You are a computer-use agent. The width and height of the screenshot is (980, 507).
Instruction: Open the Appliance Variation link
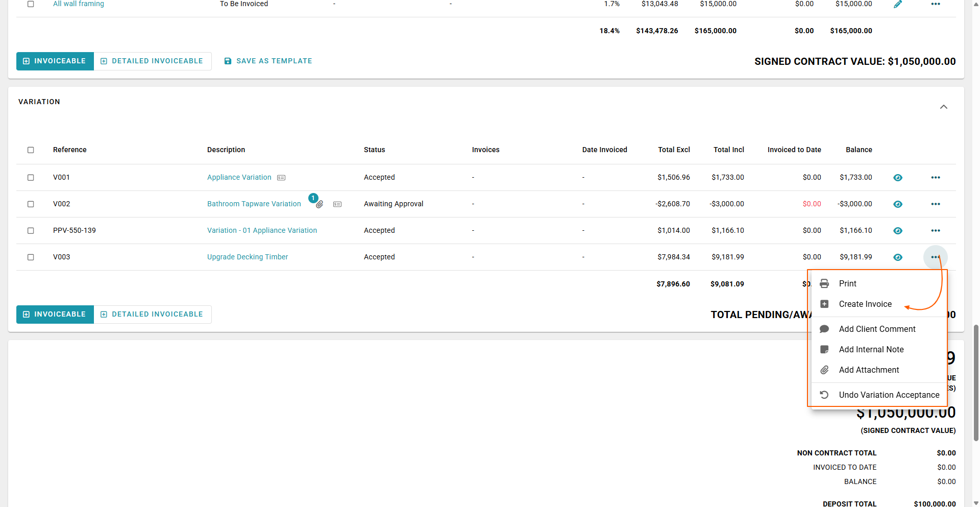[x=239, y=177]
